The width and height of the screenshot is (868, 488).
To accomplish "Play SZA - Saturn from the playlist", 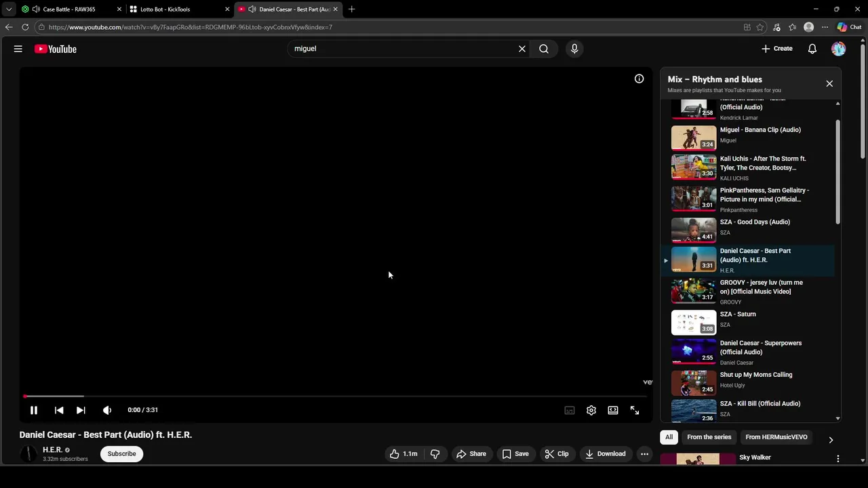I will (748, 323).
